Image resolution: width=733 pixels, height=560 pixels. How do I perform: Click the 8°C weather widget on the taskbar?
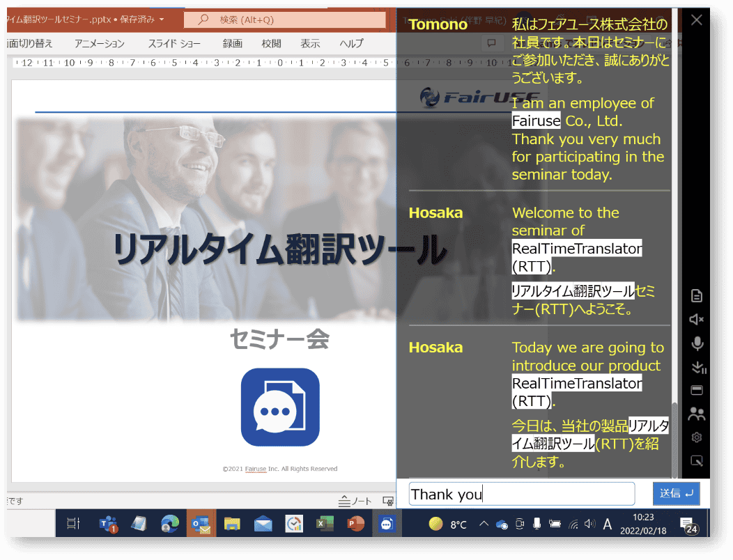pyautogui.click(x=448, y=524)
